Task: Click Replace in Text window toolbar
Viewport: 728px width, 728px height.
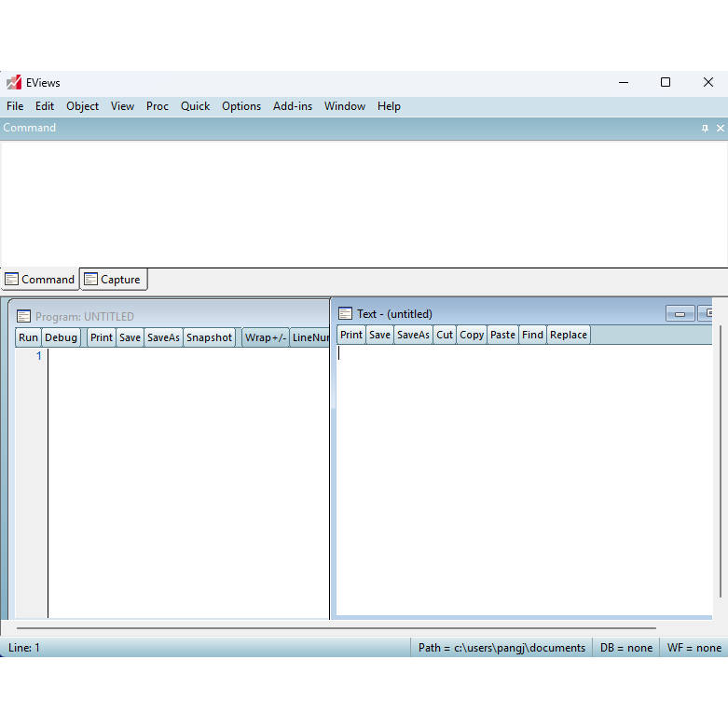Action: (x=568, y=335)
